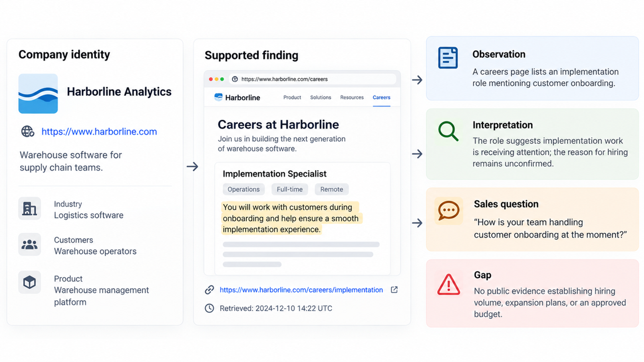Open https://www.harborline.com company link
This screenshot has width=644, height=362.
point(99,132)
